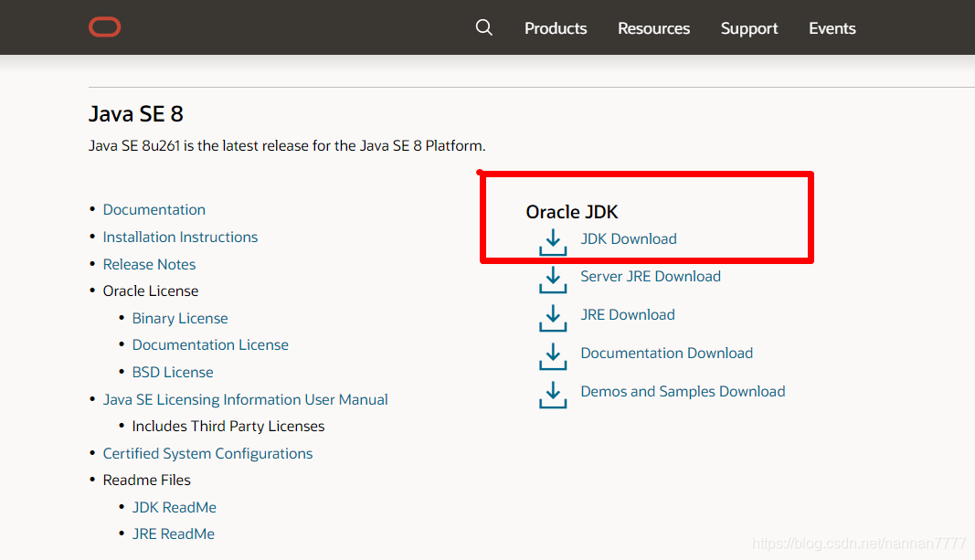Follow the JRE Download link
Viewport: 975px width, 560px height.
tap(628, 314)
